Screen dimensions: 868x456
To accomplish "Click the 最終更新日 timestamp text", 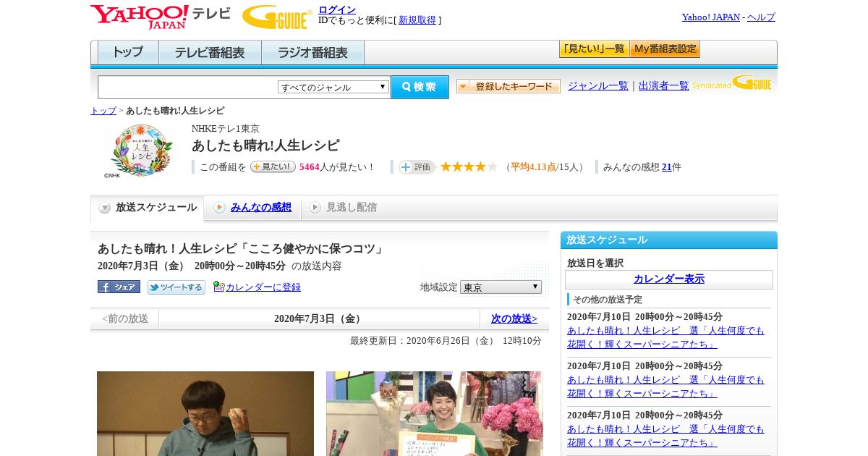I will point(446,341).
